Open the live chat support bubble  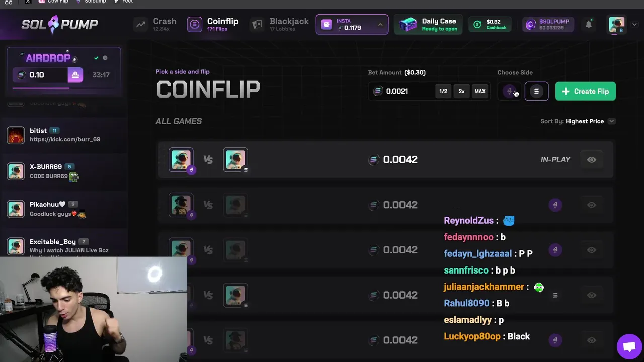[x=629, y=346]
